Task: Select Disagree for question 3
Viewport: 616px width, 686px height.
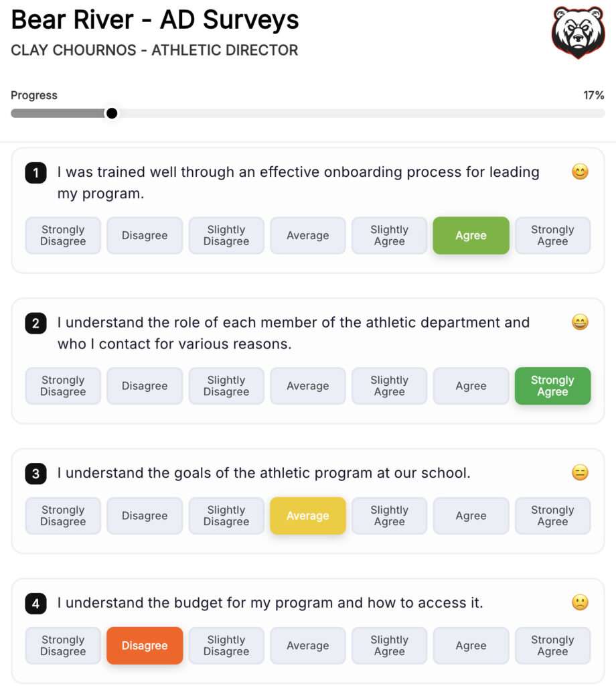Action: (145, 516)
